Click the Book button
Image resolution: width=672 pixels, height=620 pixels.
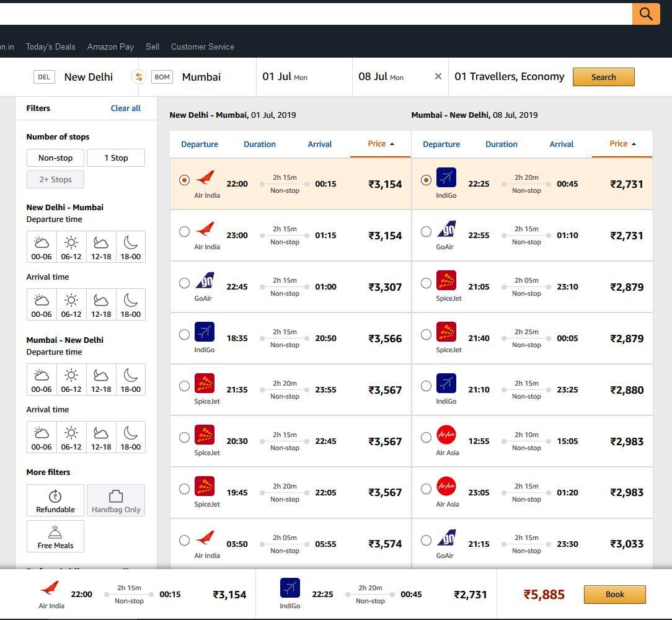pyautogui.click(x=614, y=595)
